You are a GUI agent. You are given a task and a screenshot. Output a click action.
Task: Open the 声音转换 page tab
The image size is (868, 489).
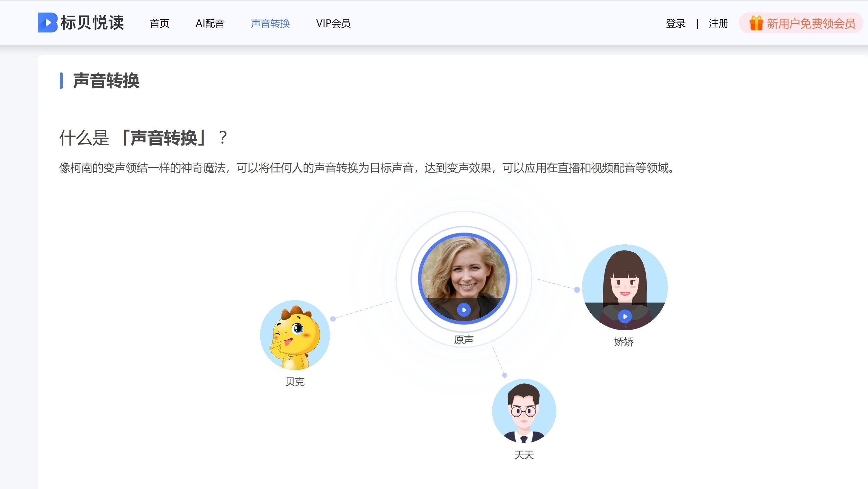[270, 23]
